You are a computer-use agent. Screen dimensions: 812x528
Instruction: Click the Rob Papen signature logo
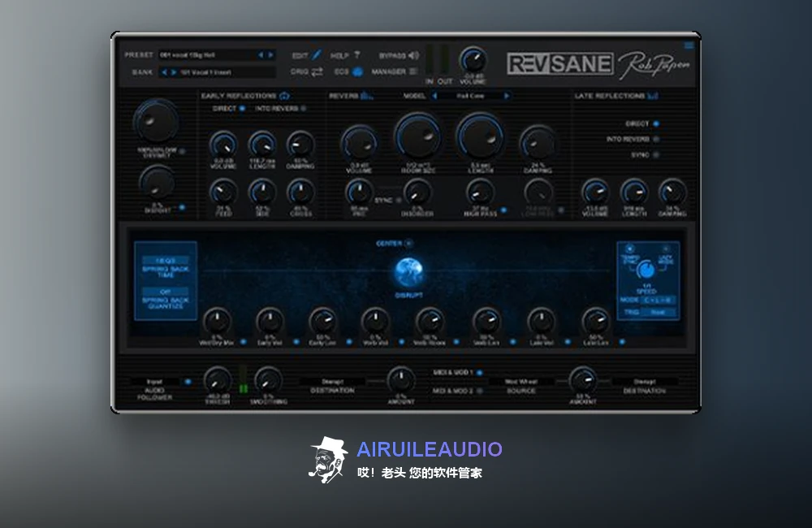(x=654, y=65)
